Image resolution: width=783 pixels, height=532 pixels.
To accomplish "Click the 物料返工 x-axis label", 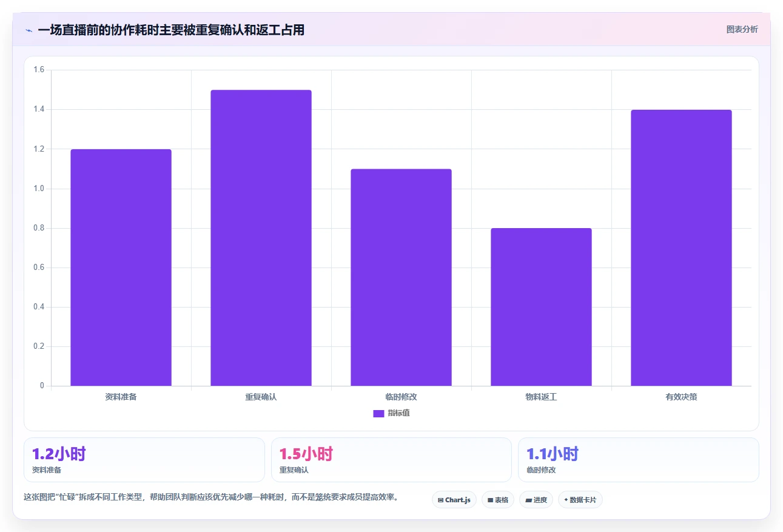I will click(541, 397).
